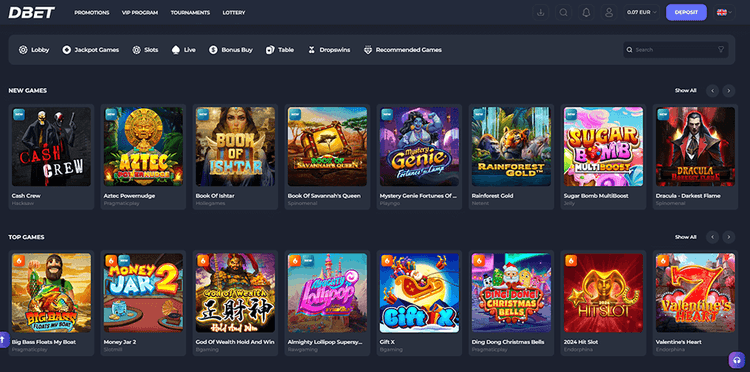Screen dimensions: 750x372
Task: Click the Rainforest Gold title text
Action: pos(492,196)
